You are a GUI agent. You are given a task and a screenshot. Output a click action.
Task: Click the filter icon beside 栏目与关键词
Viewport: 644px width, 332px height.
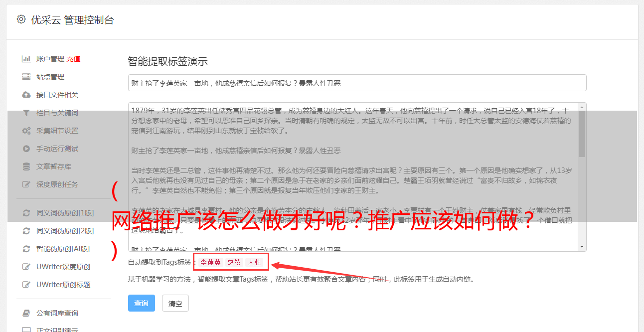pos(26,113)
